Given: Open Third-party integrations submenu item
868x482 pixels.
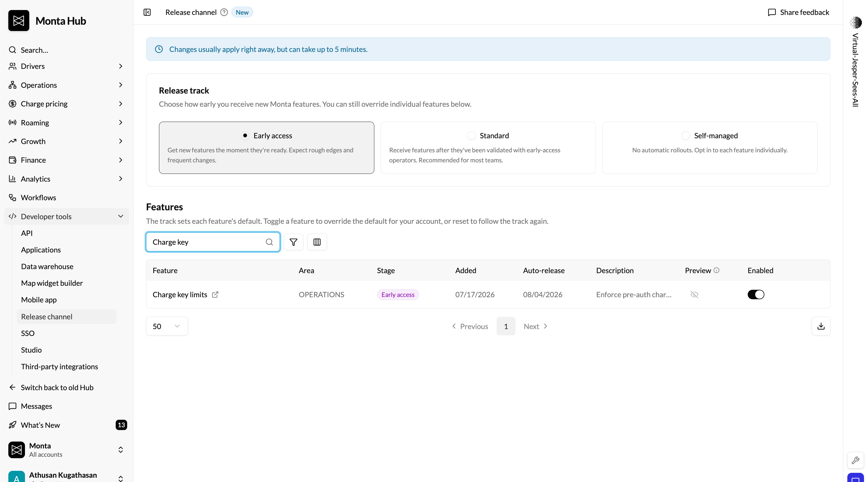Looking at the screenshot, I should [x=66, y=366].
